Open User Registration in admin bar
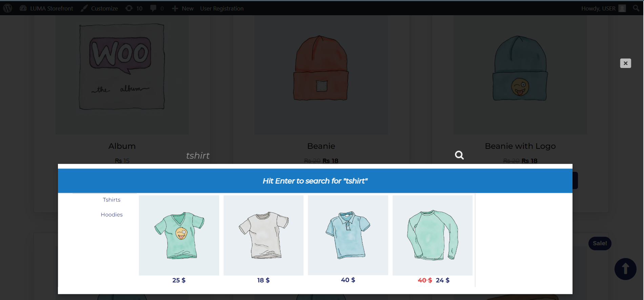 (x=222, y=8)
